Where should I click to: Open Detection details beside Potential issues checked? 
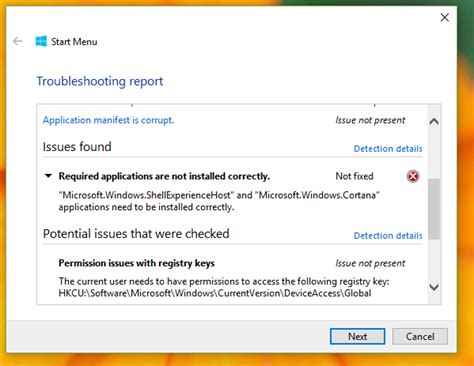click(388, 236)
